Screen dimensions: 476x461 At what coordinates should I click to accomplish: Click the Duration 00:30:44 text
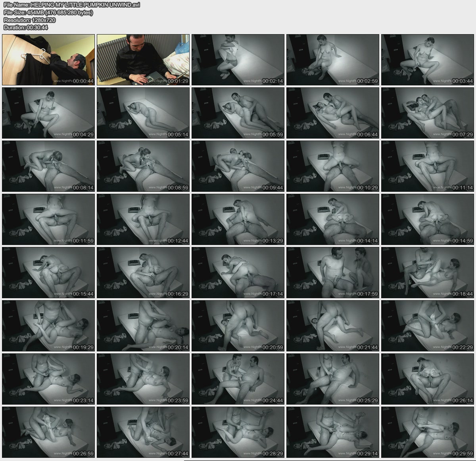26,27
